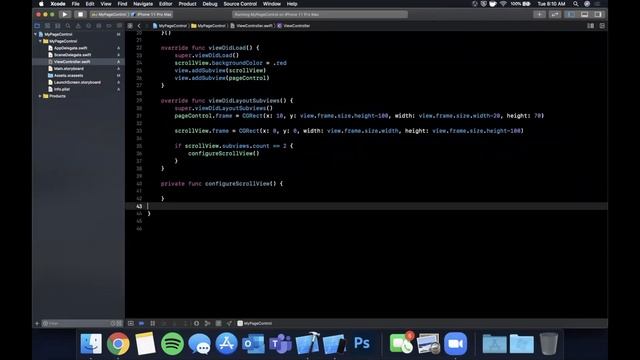Open the Edit menu
The height and width of the screenshot is (360, 640).
90,4
